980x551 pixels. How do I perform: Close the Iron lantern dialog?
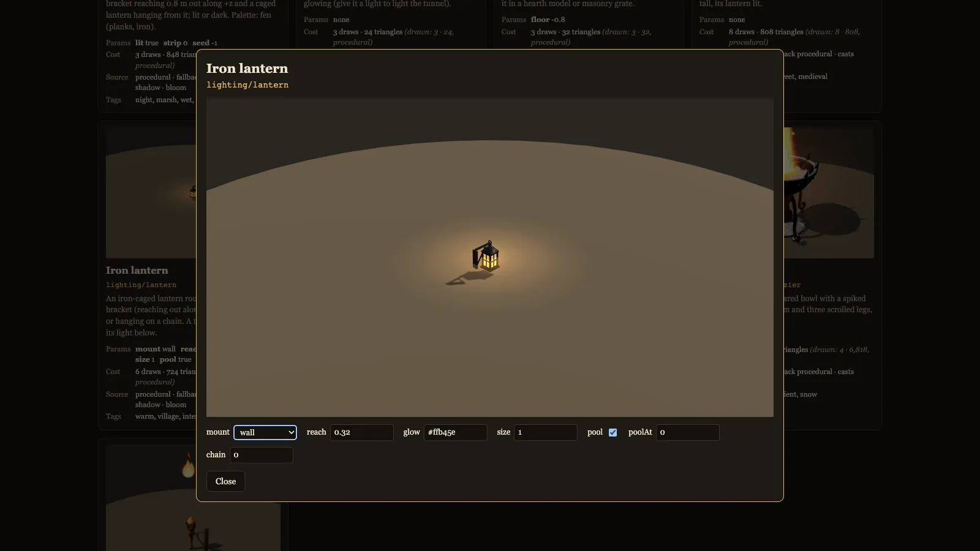point(225,481)
